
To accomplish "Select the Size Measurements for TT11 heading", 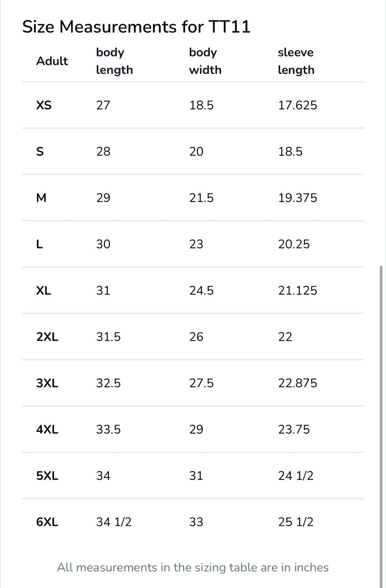I will [136, 27].
